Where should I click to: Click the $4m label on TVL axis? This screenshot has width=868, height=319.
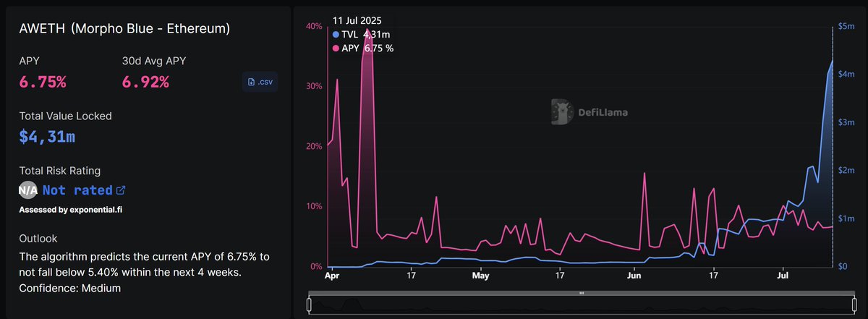click(846, 75)
